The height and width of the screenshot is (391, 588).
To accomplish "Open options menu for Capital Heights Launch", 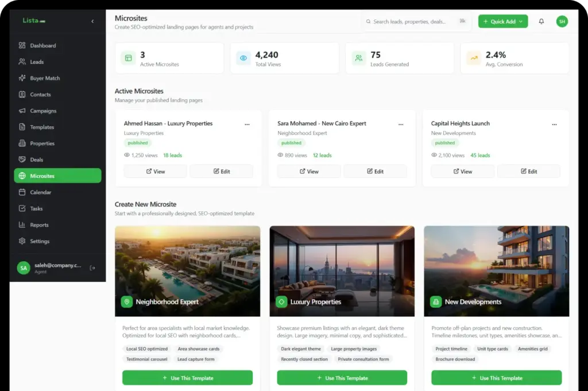I will point(554,124).
